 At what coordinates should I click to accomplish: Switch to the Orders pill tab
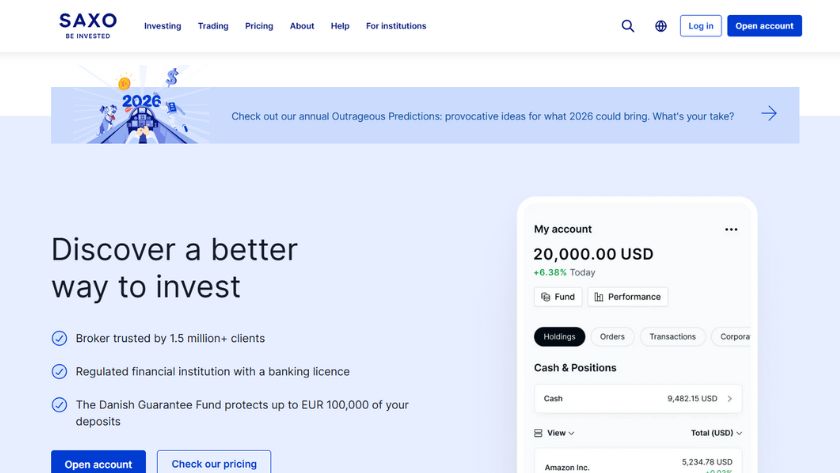coord(612,337)
